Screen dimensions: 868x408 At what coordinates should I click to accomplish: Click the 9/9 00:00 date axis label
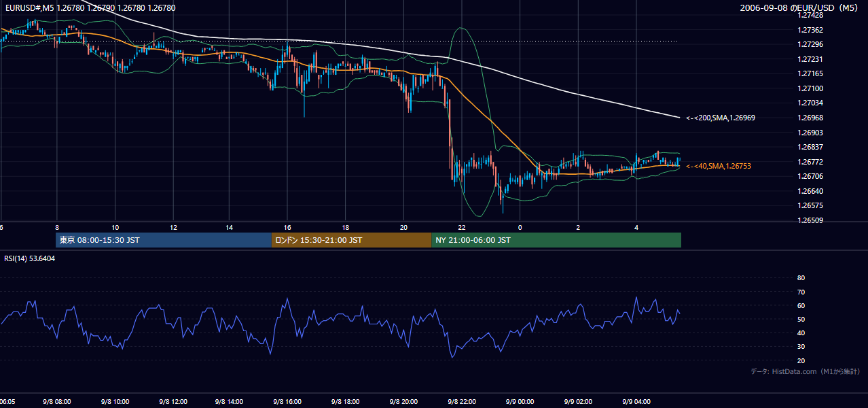(520, 402)
